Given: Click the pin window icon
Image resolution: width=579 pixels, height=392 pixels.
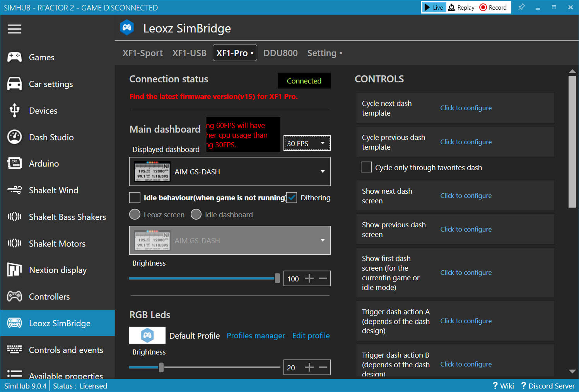Looking at the screenshot, I should point(521,7).
